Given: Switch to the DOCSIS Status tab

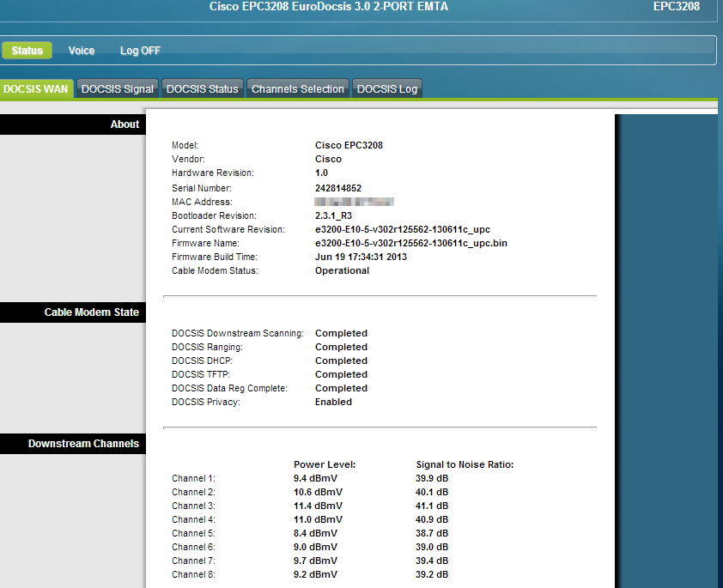Looking at the screenshot, I should click(x=202, y=88).
